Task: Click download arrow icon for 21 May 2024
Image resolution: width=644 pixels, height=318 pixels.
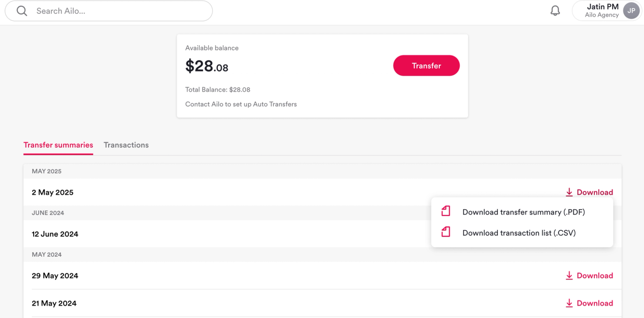Action: pyautogui.click(x=569, y=303)
